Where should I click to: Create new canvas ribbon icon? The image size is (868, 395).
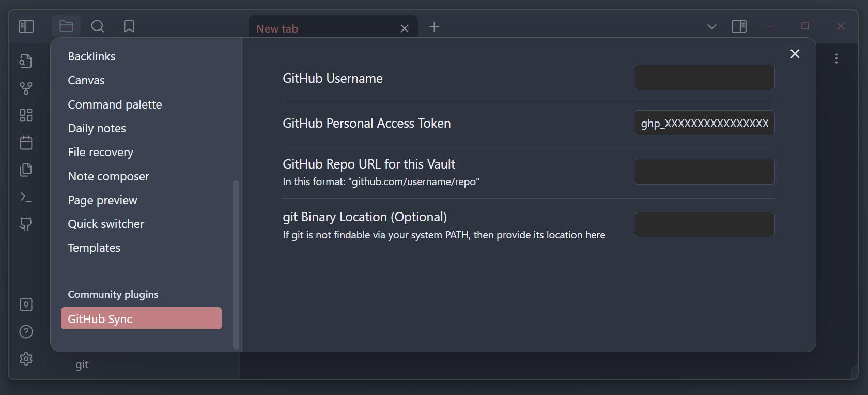26,115
